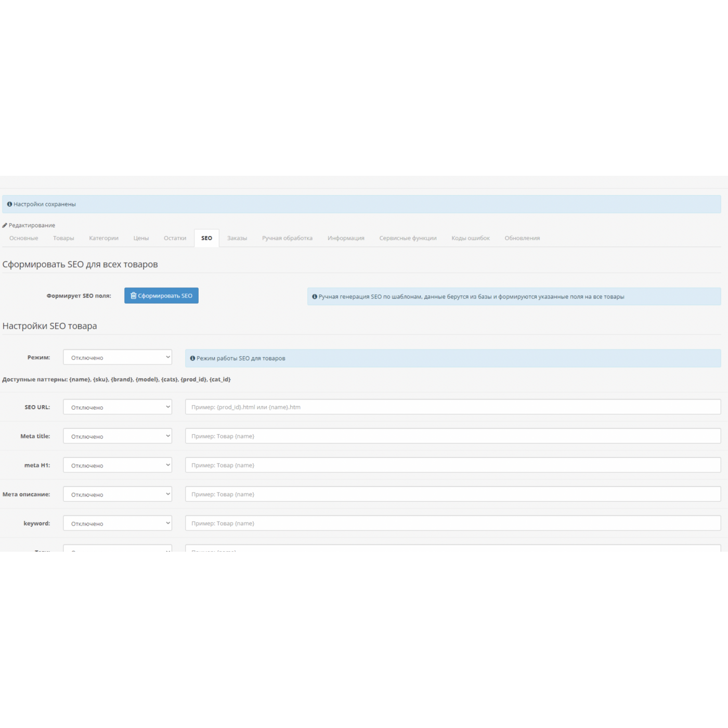Screen dimensions: 728x728
Task: Open the Товары tab
Action: pyautogui.click(x=63, y=238)
